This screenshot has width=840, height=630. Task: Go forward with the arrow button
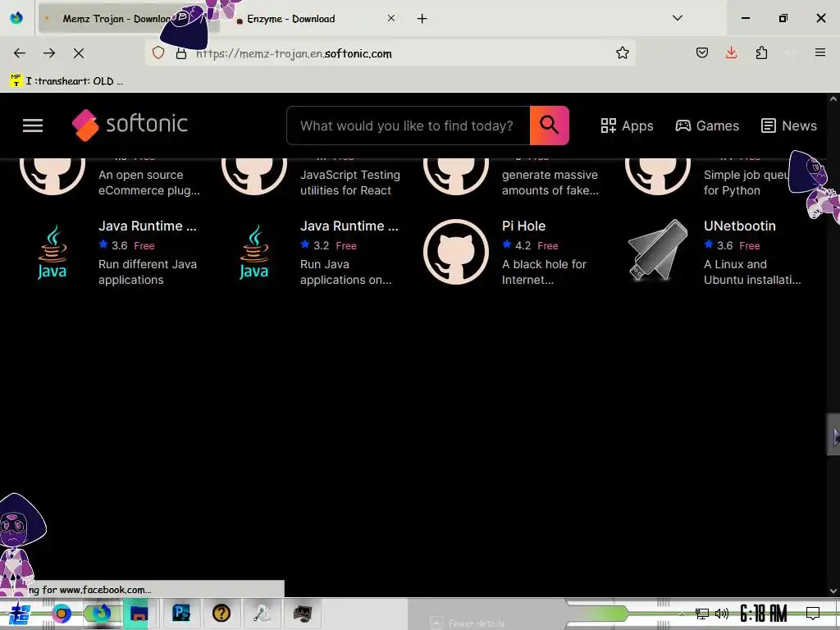(49, 53)
